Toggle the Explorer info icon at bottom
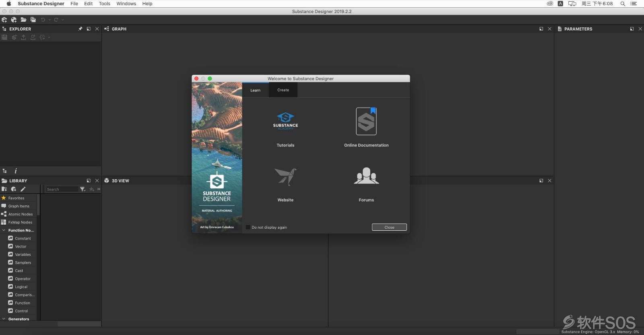This screenshot has height=335, width=644. click(x=16, y=171)
